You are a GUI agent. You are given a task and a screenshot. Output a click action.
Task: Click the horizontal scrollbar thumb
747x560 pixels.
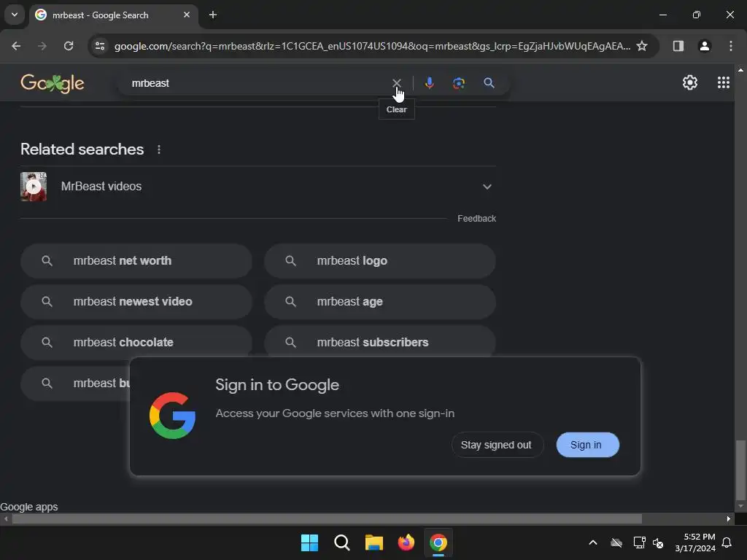[x=327, y=518]
